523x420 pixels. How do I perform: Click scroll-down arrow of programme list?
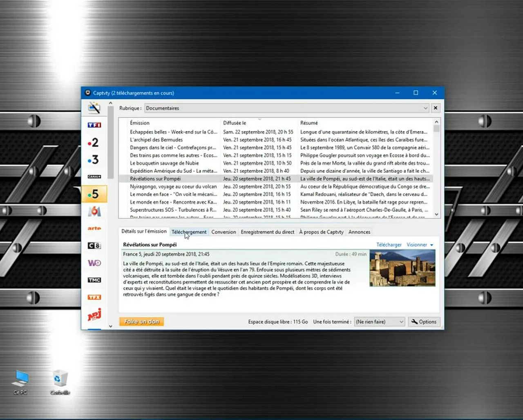pyautogui.click(x=436, y=214)
